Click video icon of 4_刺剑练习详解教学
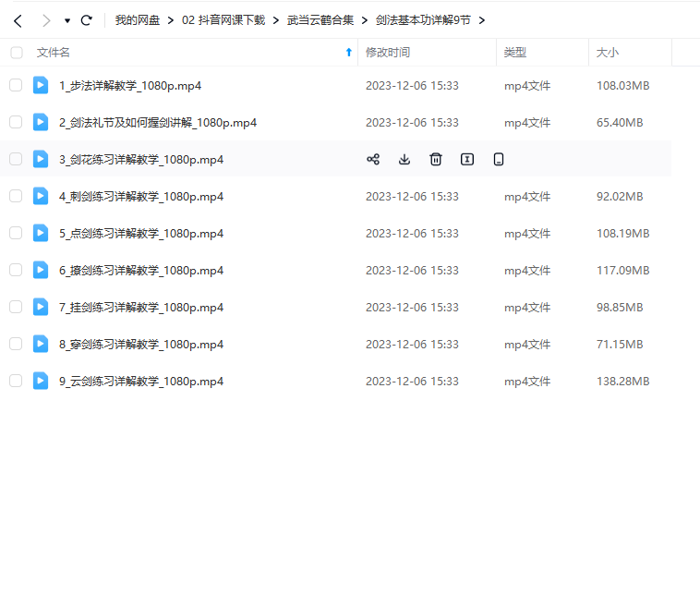This screenshot has height=607, width=700. pos(41,196)
